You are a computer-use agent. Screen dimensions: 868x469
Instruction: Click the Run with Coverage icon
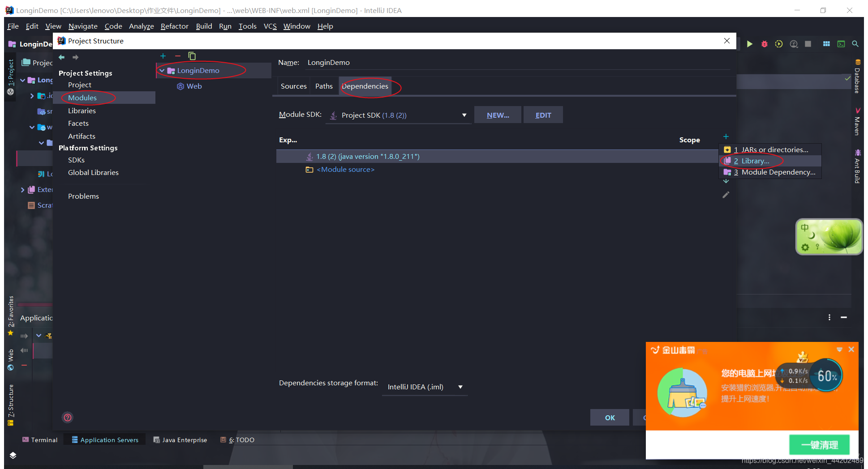tap(779, 44)
